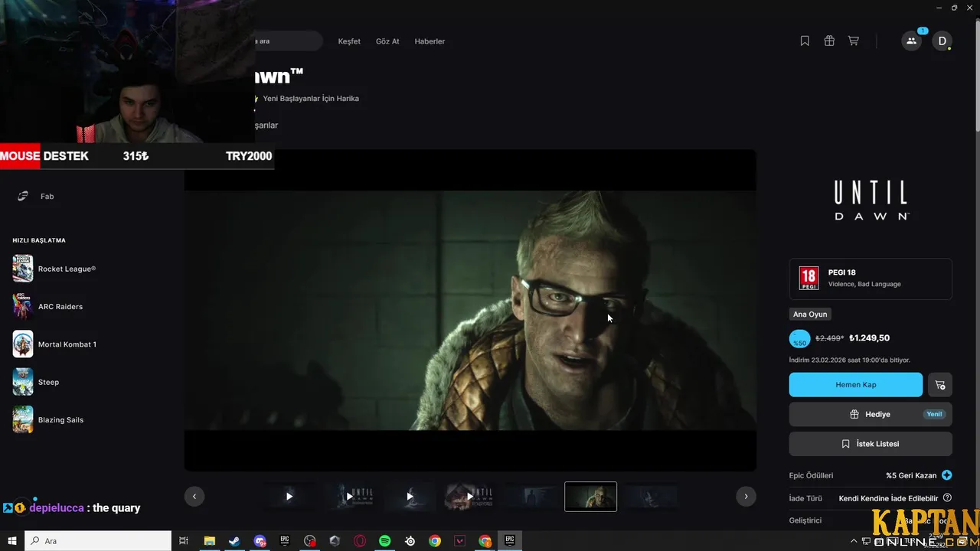Open Spotify from the taskbar
980x551 pixels.
385,541
